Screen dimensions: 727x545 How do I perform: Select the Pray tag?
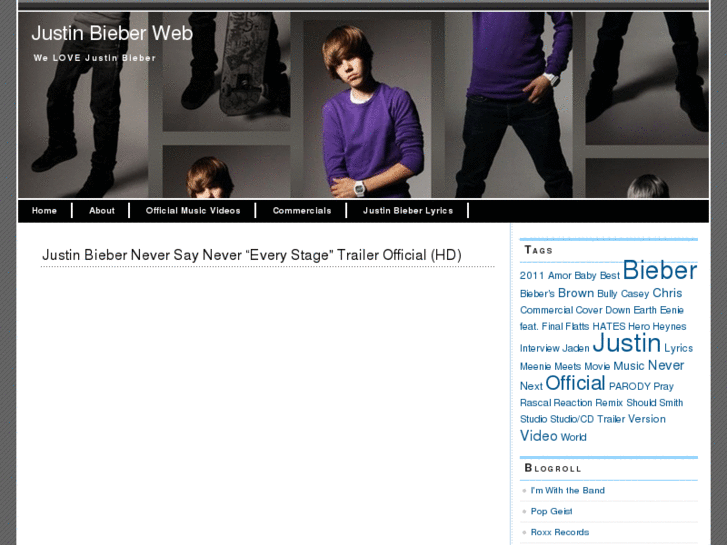[663, 386]
